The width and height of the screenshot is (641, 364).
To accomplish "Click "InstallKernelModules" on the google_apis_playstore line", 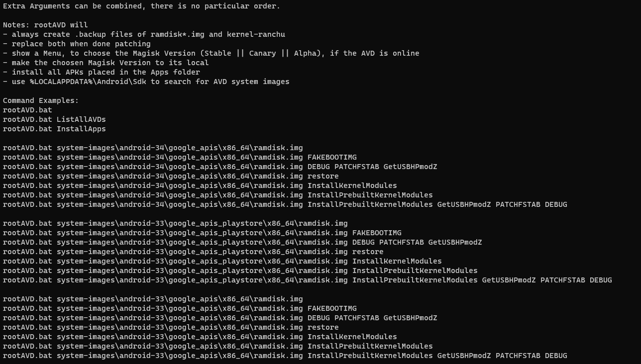I will (397, 261).
